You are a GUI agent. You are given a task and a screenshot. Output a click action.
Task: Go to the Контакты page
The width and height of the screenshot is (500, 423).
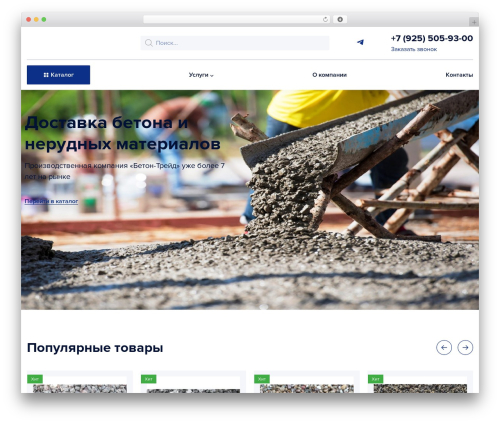[459, 75]
